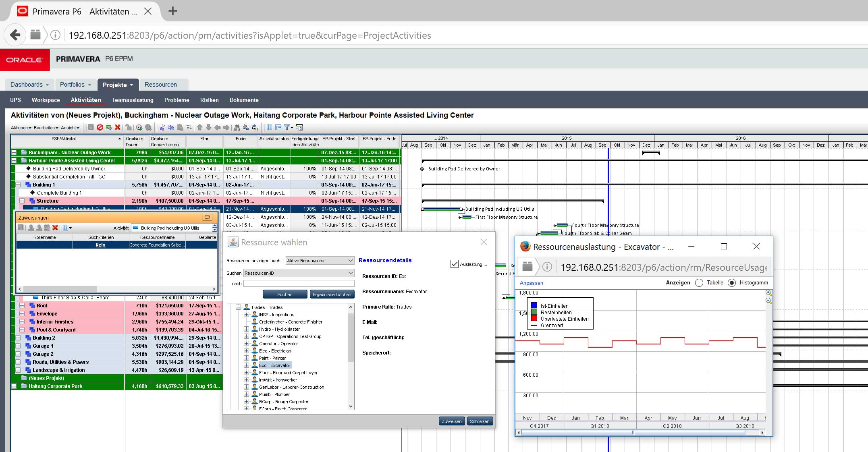Click the indent right arrow icon
This screenshot has width=868, height=452.
226,127
